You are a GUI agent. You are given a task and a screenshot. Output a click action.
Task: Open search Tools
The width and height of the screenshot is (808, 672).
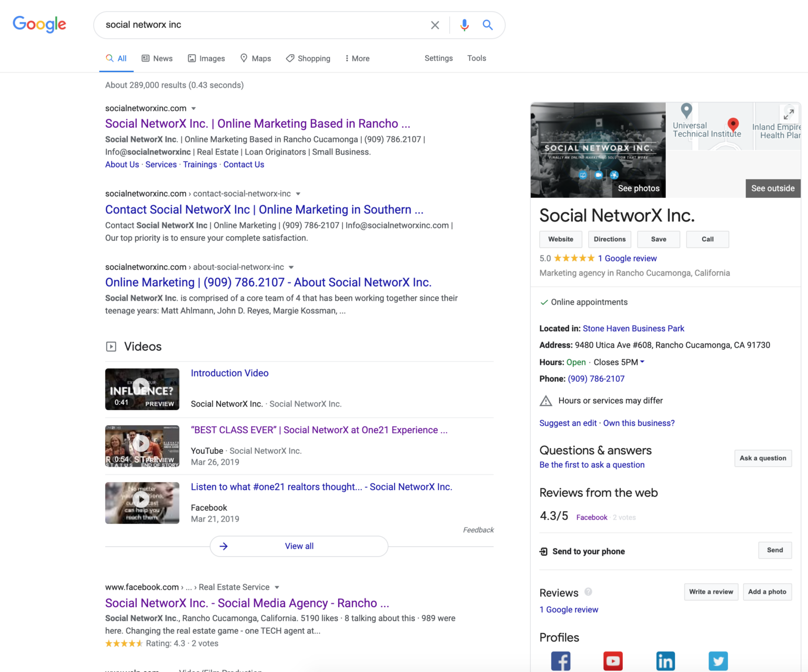point(477,58)
